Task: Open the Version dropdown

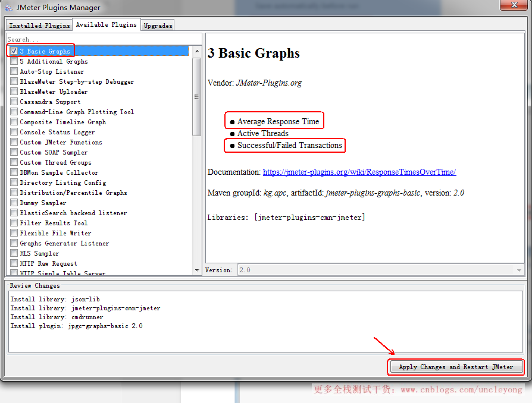Action: (380, 270)
